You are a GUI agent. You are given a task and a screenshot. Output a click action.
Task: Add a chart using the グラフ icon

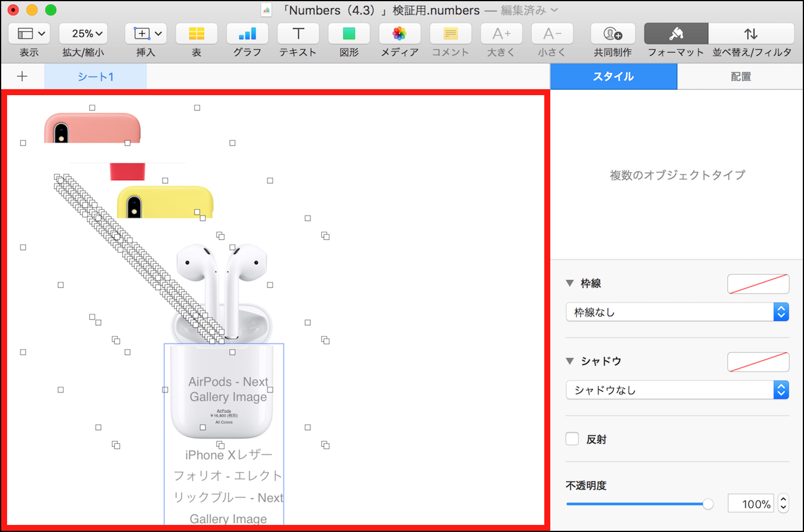pyautogui.click(x=247, y=34)
